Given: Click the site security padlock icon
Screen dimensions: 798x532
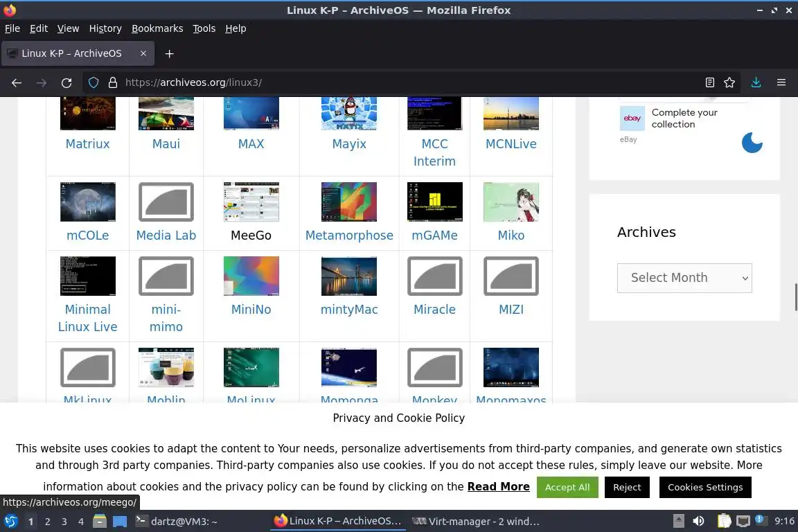Looking at the screenshot, I should pos(113,82).
